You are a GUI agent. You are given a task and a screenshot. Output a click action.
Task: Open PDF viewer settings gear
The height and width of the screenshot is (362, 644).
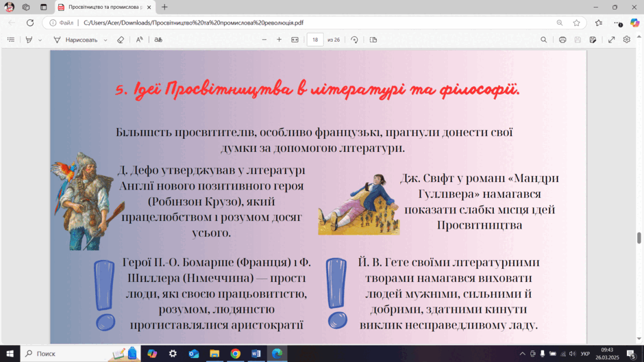(x=627, y=40)
